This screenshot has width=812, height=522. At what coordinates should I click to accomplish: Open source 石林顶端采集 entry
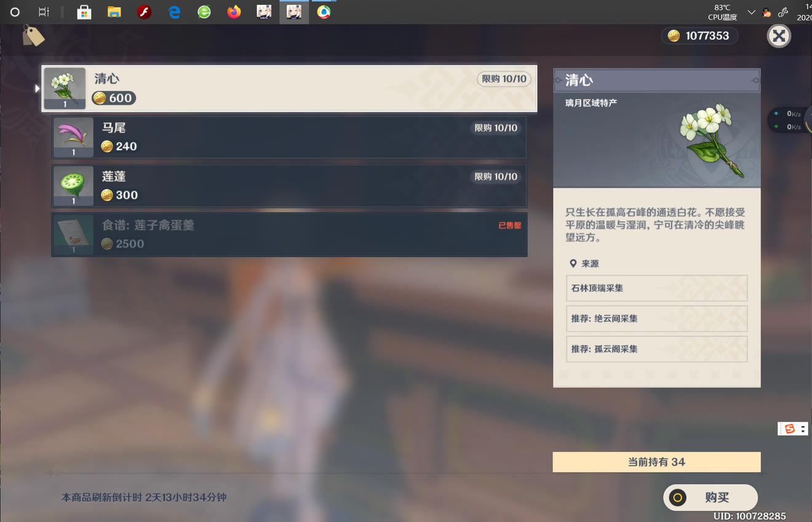pyautogui.click(x=656, y=288)
